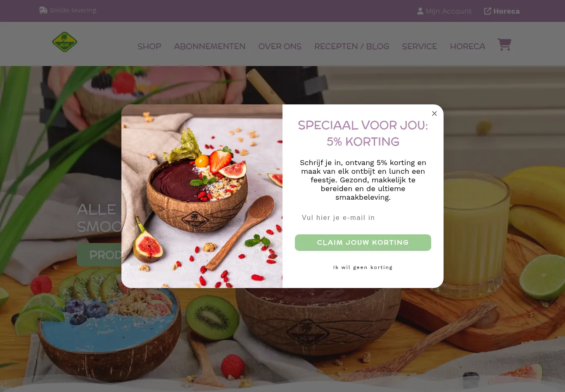565x392 pixels.
Task: Click the acai logo in the header
Action: (x=64, y=42)
